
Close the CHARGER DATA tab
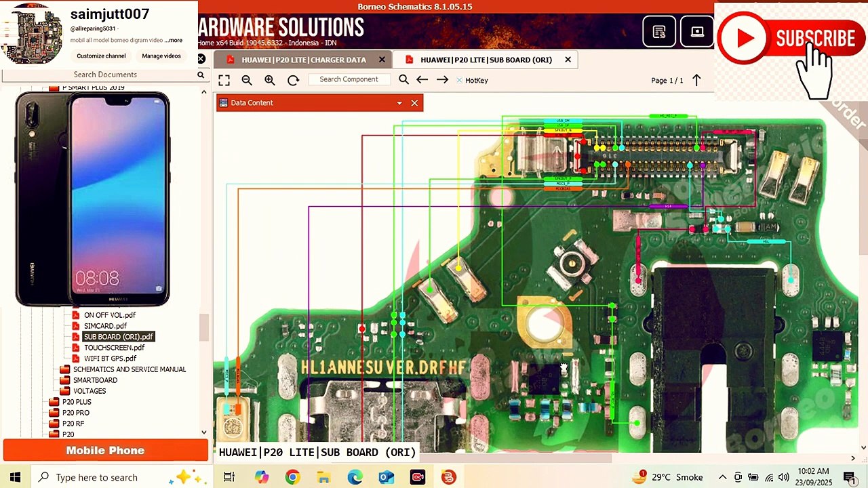(x=382, y=60)
